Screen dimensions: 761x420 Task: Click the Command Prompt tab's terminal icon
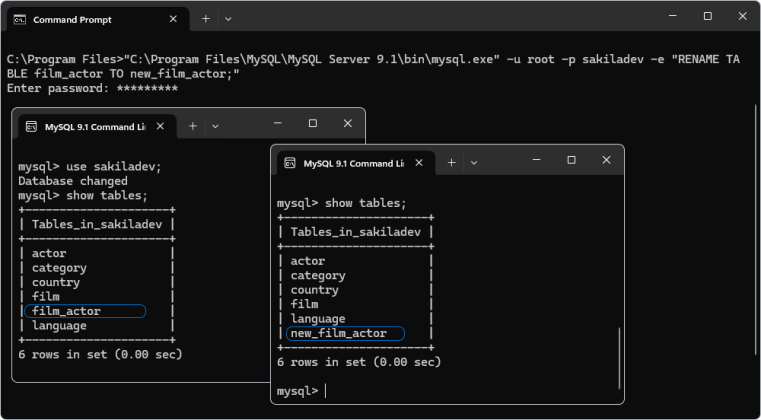tap(20, 19)
